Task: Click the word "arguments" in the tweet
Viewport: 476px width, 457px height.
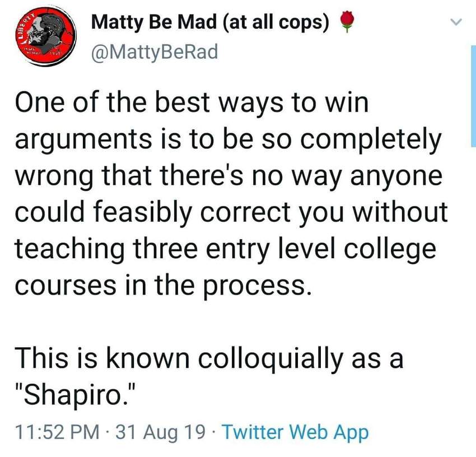Action: pyautogui.click(x=83, y=140)
